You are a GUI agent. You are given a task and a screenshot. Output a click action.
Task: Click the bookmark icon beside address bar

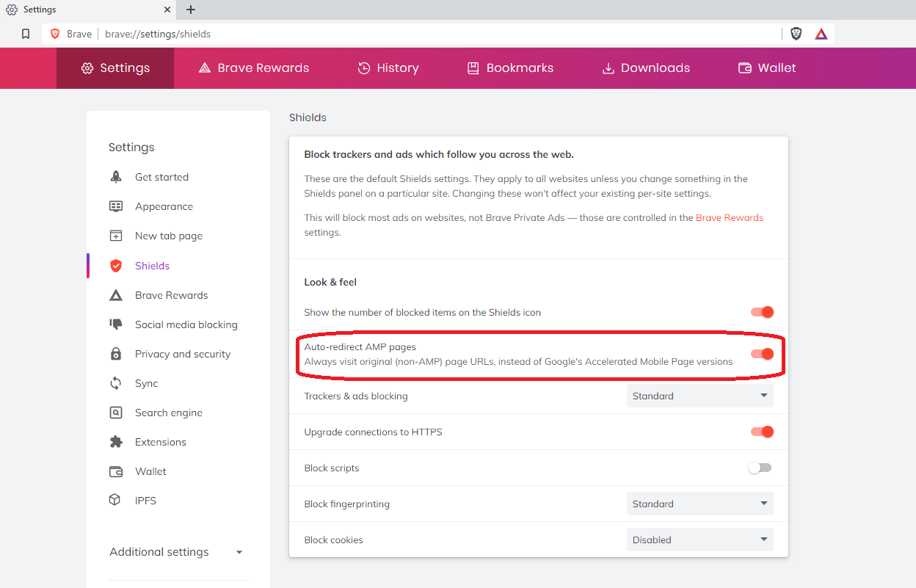26,34
